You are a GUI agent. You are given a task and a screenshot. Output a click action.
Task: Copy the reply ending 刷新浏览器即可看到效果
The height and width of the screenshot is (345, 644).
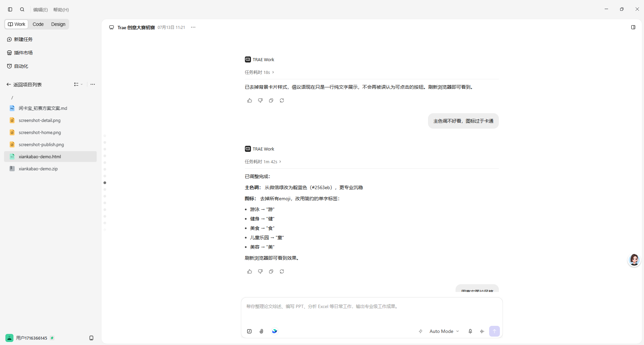coord(271,271)
